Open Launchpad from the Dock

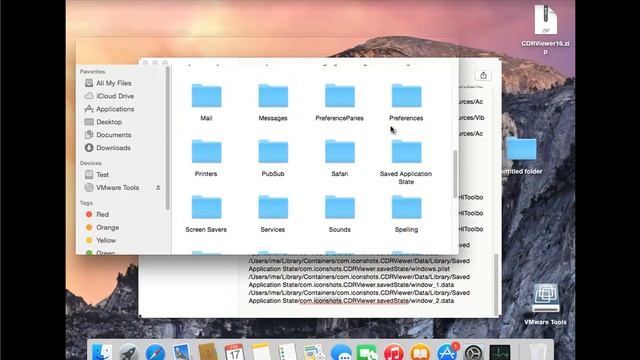point(129,352)
